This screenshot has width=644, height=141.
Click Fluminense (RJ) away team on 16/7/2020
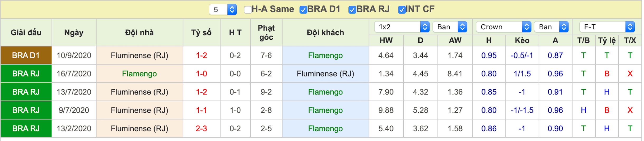pyautogui.click(x=325, y=74)
